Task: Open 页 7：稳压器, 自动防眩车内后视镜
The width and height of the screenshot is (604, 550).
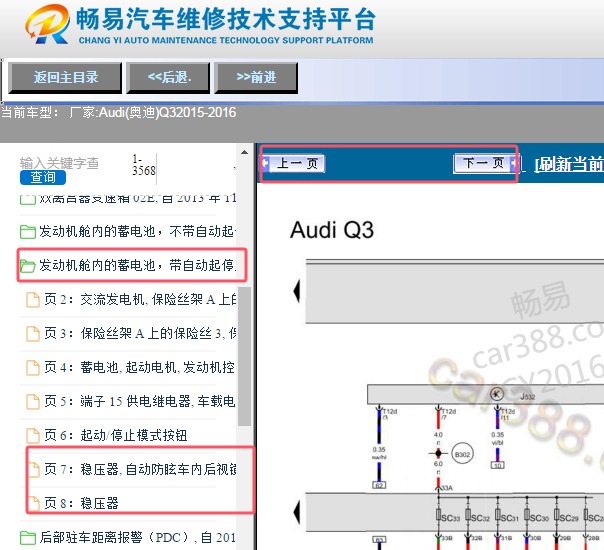Action: [x=131, y=469]
